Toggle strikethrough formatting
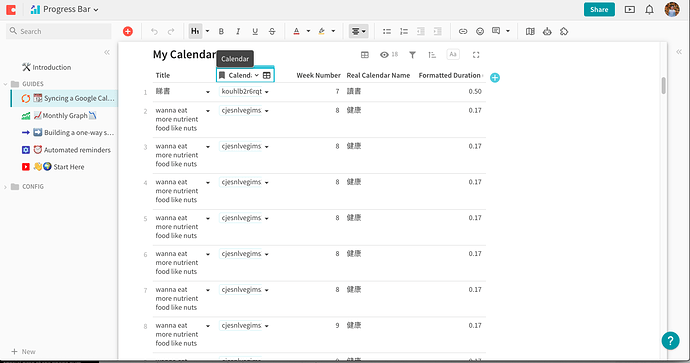Viewport: 690px width, 363px height. [x=272, y=31]
